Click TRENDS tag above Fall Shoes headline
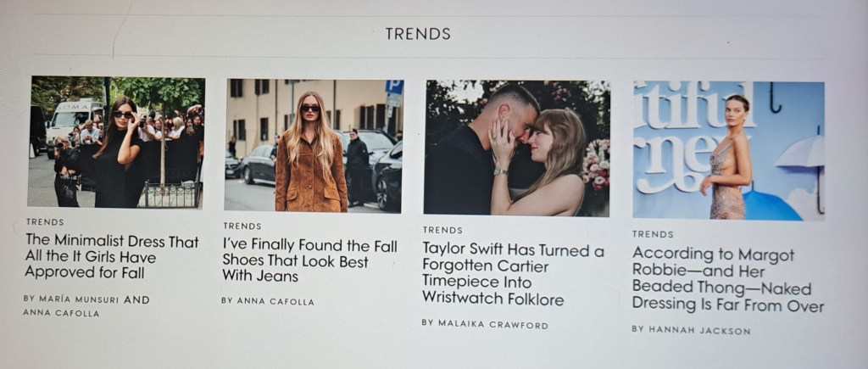 pos(242,226)
